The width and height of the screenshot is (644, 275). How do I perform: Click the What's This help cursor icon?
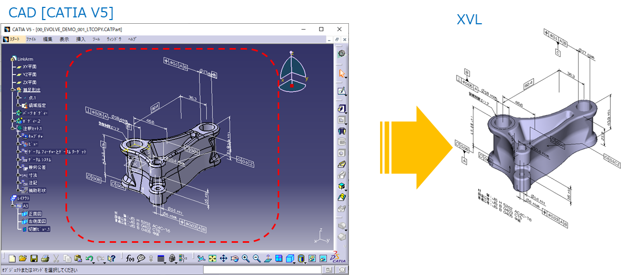(x=111, y=258)
